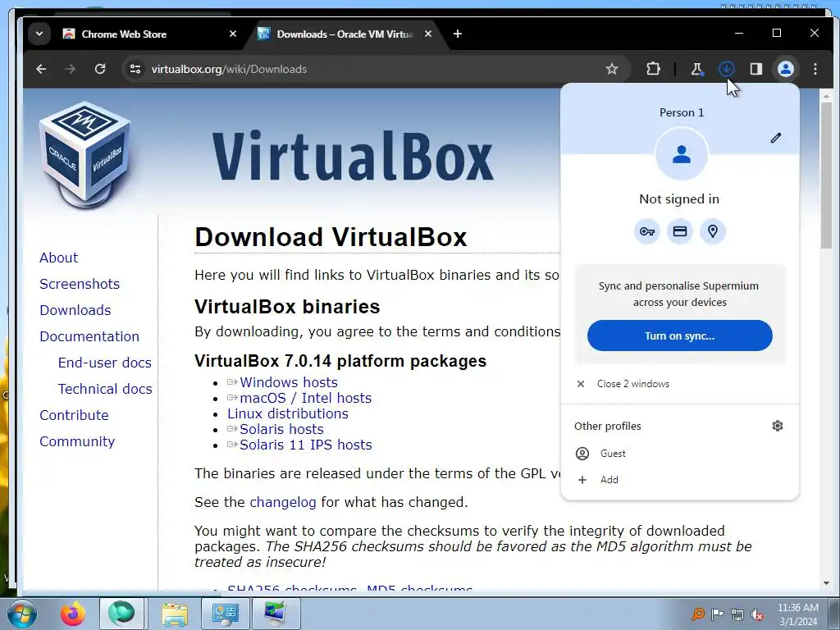
Task: Open the side panel icon
Action: tap(756, 69)
